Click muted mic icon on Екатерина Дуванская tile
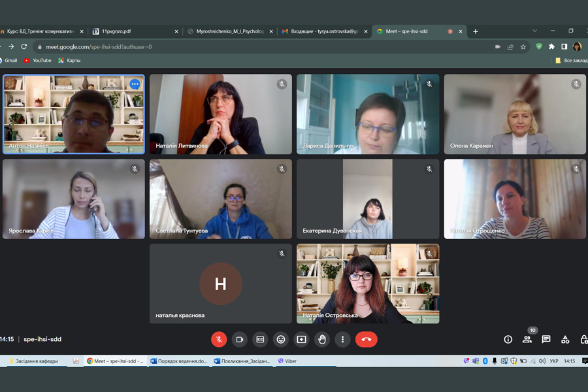The height and width of the screenshot is (392, 588). 429,169
